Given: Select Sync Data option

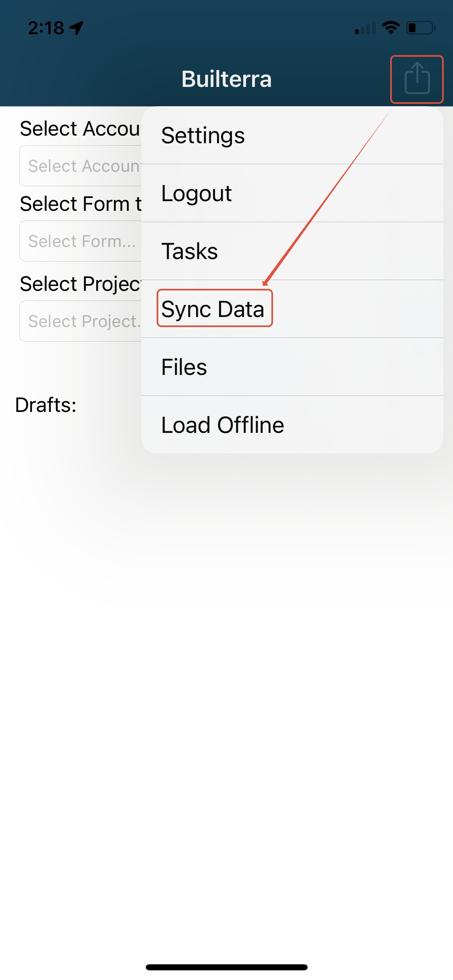Looking at the screenshot, I should [x=292, y=309].
